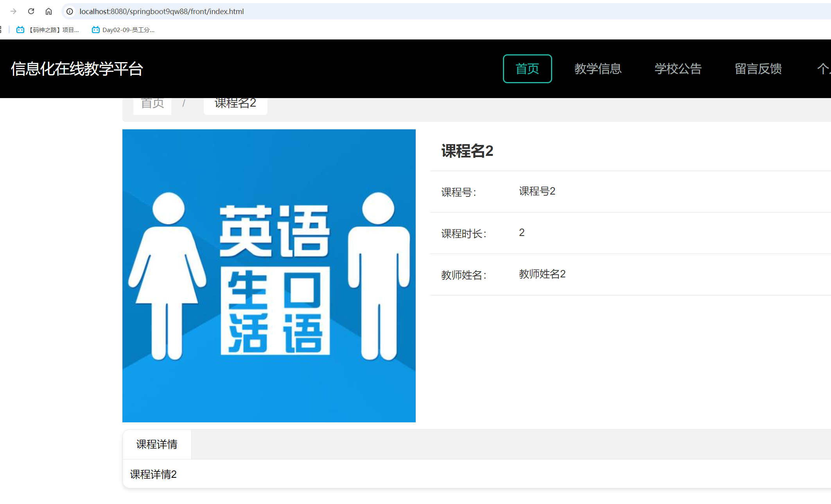Open site information via the address bar icon
Image resolution: width=831 pixels, height=504 pixels.
point(69,11)
